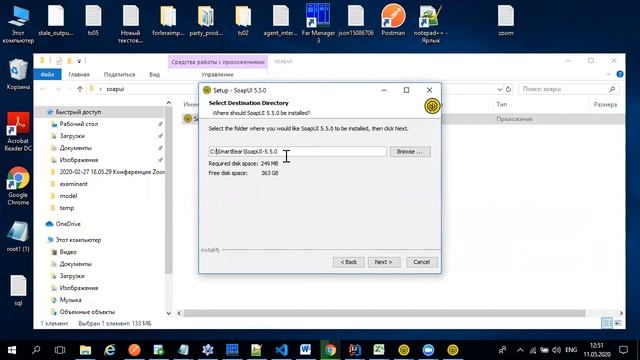Click Back in the SoapUI setup
Image resolution: width=640 pixels, height=360 pixels.
coord(349,262)
